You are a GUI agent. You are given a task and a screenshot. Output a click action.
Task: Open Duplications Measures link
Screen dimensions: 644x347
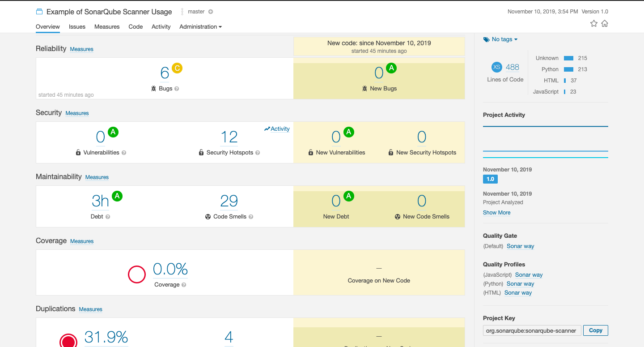(x=91, y=309)
